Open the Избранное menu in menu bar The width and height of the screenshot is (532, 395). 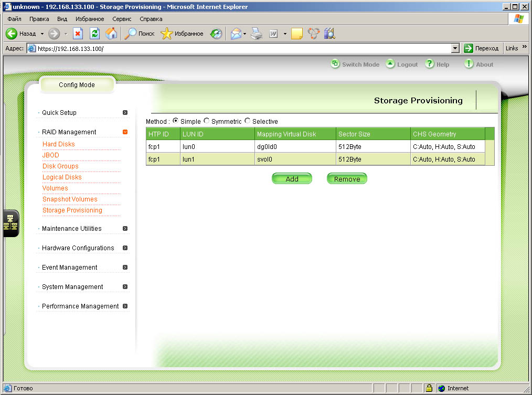[x=90, y=19]
